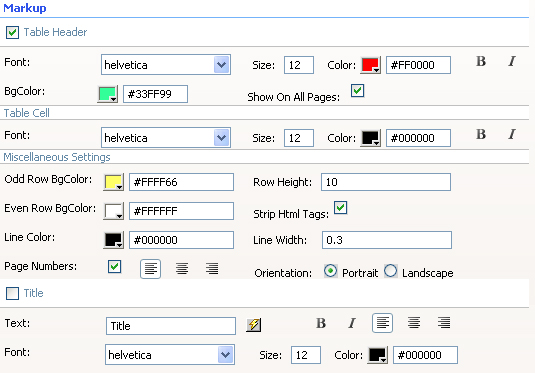This screenshot has width=535, height=373.
Task: Uncheck the Table Header checkbox
Action: point(12,32)
